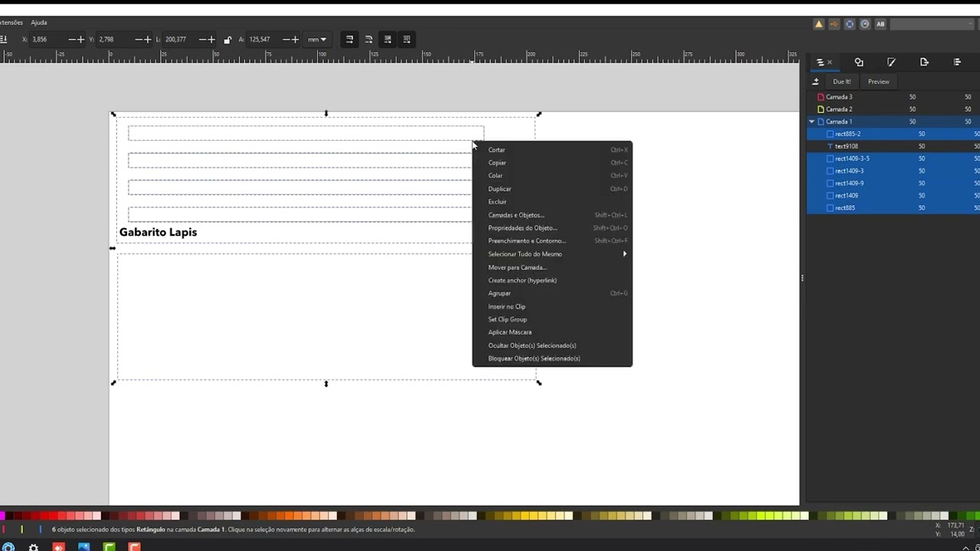Click the add layer icon
The image size is (980, 551).
click(x=815, y=81)
